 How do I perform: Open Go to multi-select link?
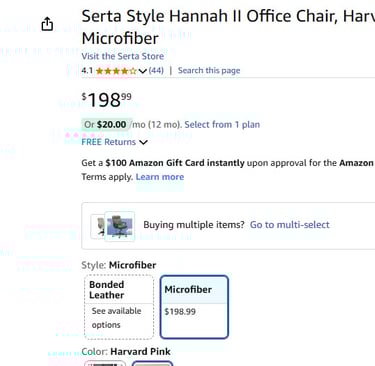click(x=290, y=225)
